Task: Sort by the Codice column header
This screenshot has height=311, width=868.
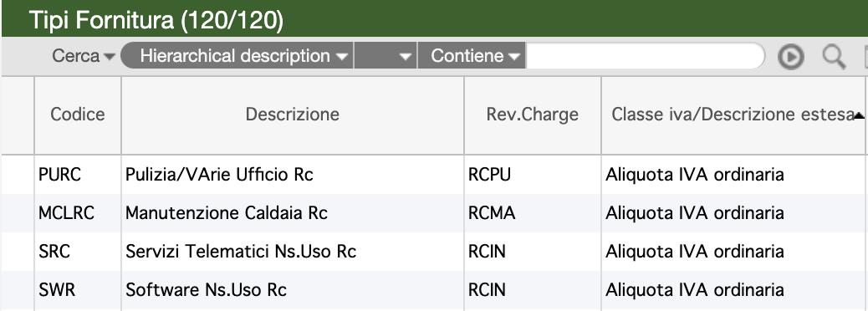Action: click(78, 115)
